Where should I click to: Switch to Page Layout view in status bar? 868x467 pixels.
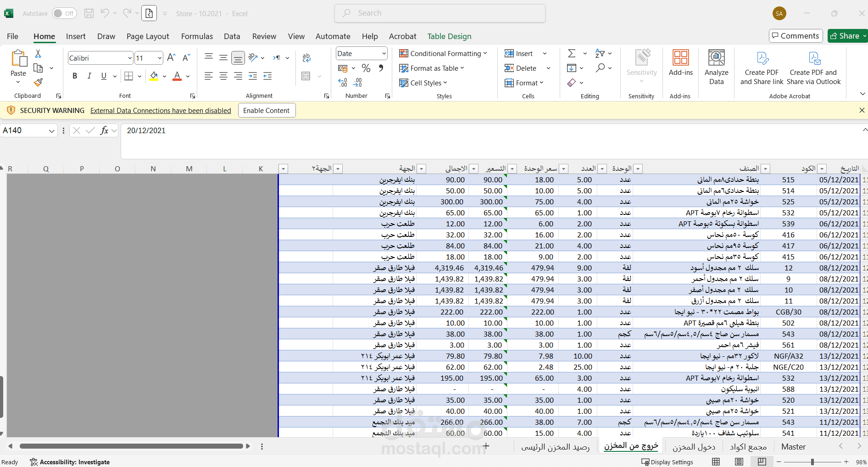pyautogui.click(x=739, y=461)
